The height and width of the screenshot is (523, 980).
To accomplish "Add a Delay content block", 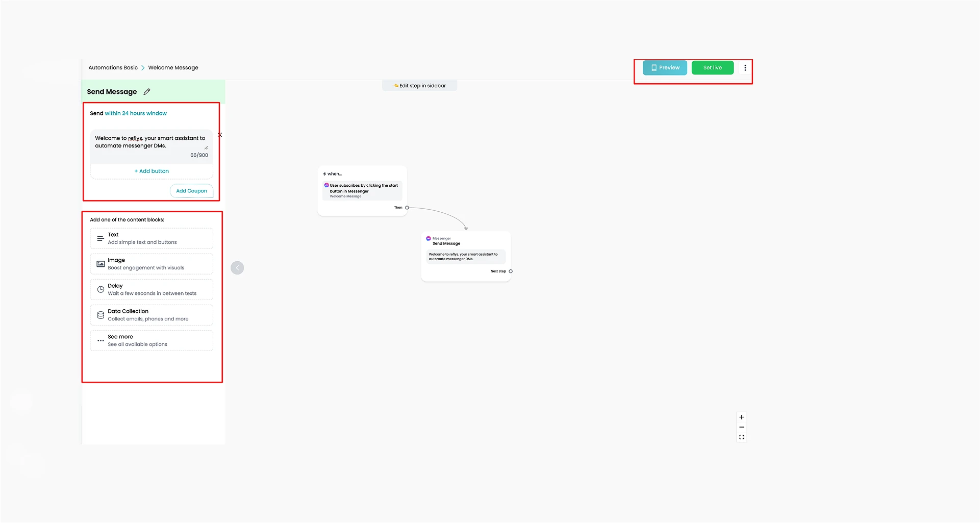I will pos(152,290).
